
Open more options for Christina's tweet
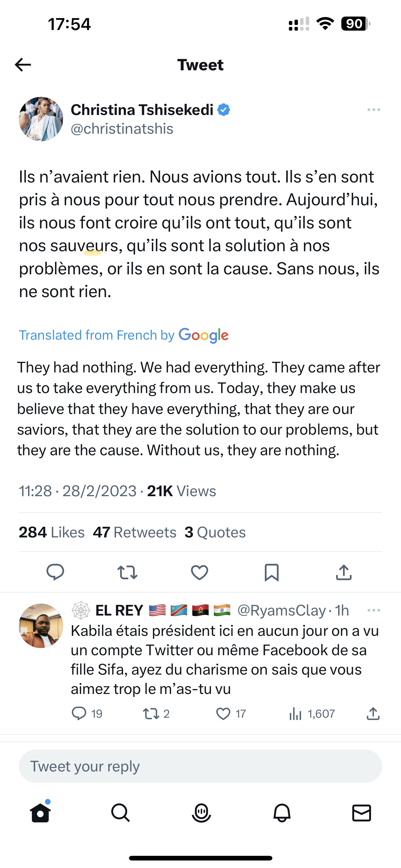pos(374,110)
